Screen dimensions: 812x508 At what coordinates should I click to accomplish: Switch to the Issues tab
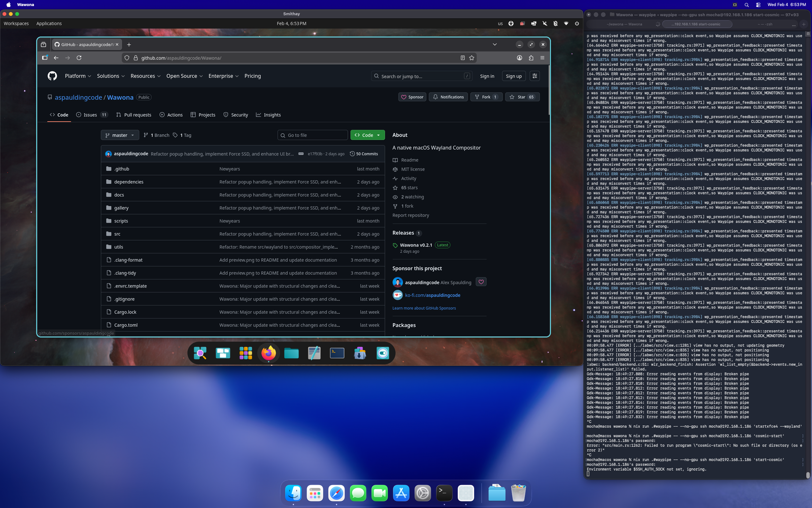(90, 115)
